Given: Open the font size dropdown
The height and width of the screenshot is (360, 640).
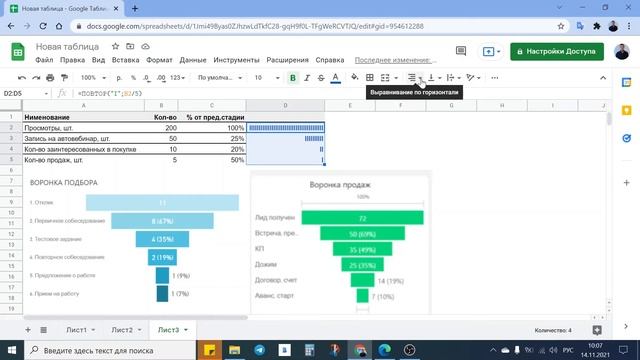Looking at the screenshot, I should [267, 78].
